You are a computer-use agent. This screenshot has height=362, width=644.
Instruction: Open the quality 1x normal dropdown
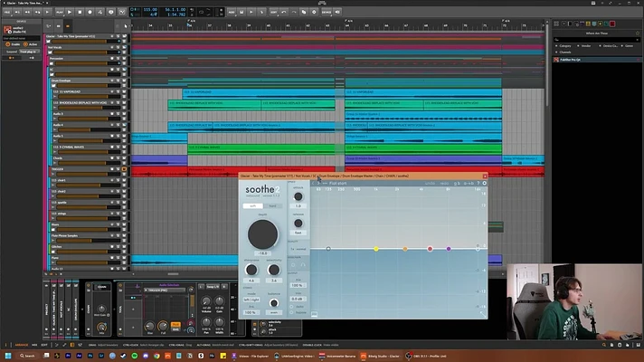pyautogui.click(x=298, y=249)
